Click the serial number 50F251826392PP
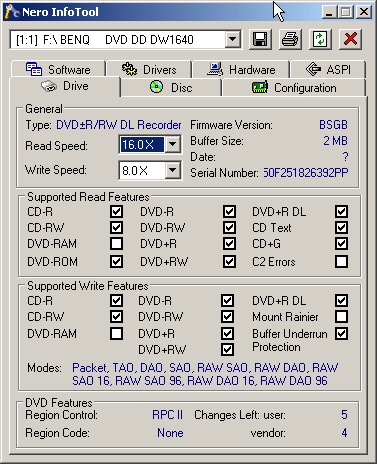Image resolution: width=377 pixels, height=464 pixels. pos(306,173)
